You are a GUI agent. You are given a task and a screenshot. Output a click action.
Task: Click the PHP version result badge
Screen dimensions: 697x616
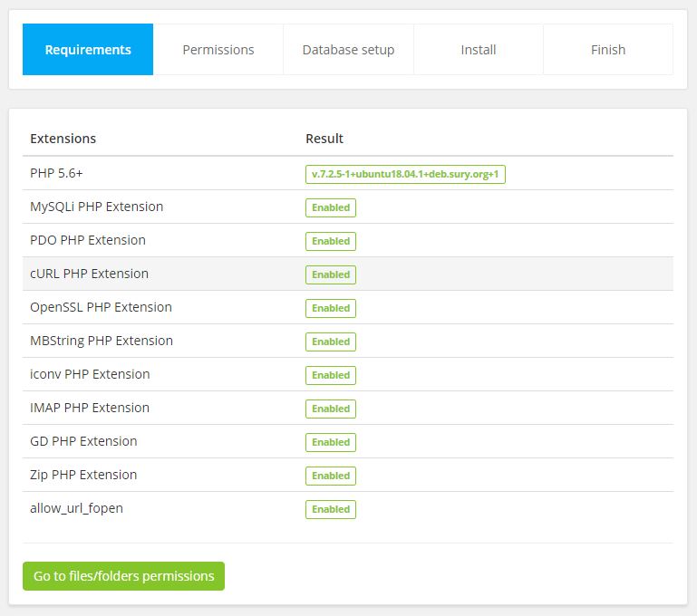click(x=405, y=174)
